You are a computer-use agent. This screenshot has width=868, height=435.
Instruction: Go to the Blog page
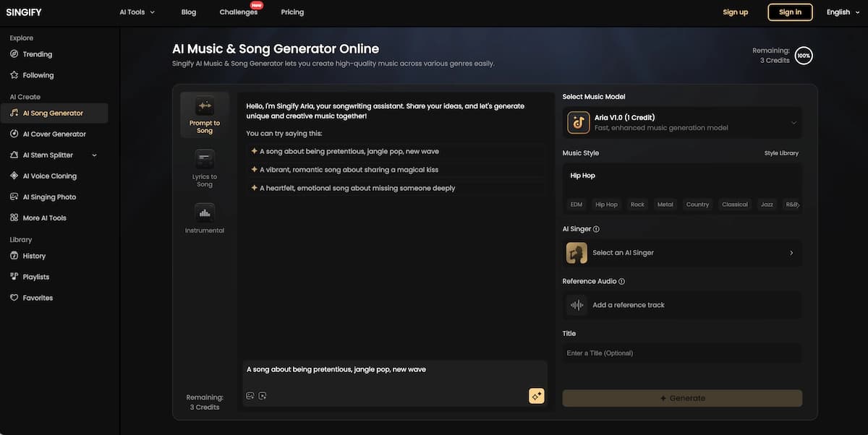pos(189,12)
